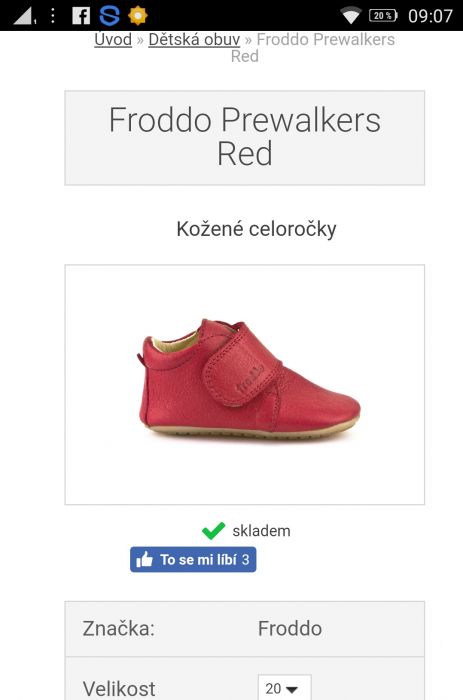Screen dimensions: 463x700
Task: Tap the three-dot notification overflow icon
Action: (x=53, y=16)
